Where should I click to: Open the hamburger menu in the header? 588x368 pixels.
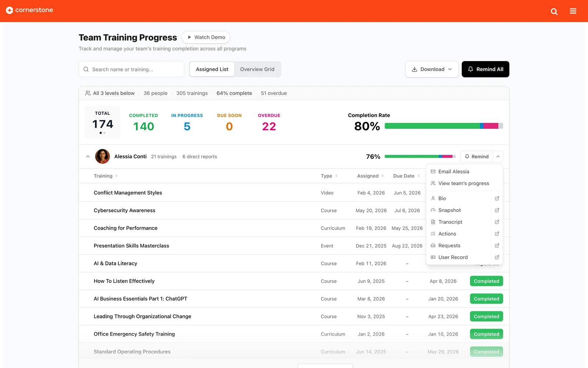(x=573, y=11)
